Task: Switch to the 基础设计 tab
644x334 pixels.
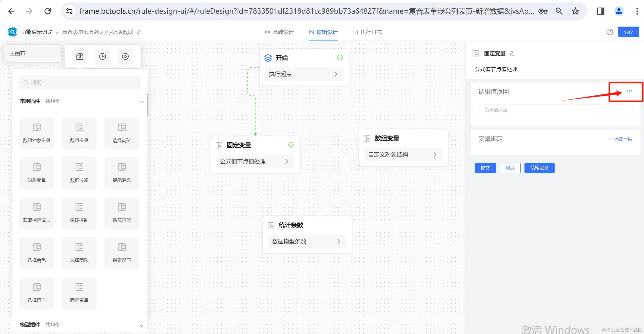Action: (x=279, y=32)
